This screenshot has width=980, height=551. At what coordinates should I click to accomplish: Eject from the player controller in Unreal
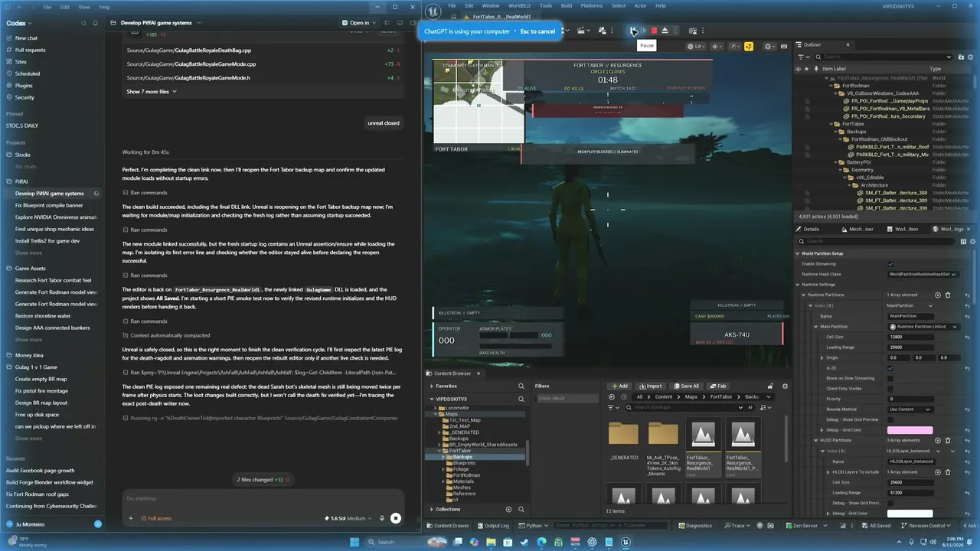(665, 31)
